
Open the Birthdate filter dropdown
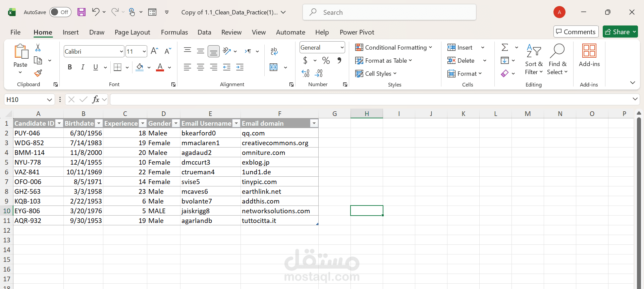[x=99, y=123]
